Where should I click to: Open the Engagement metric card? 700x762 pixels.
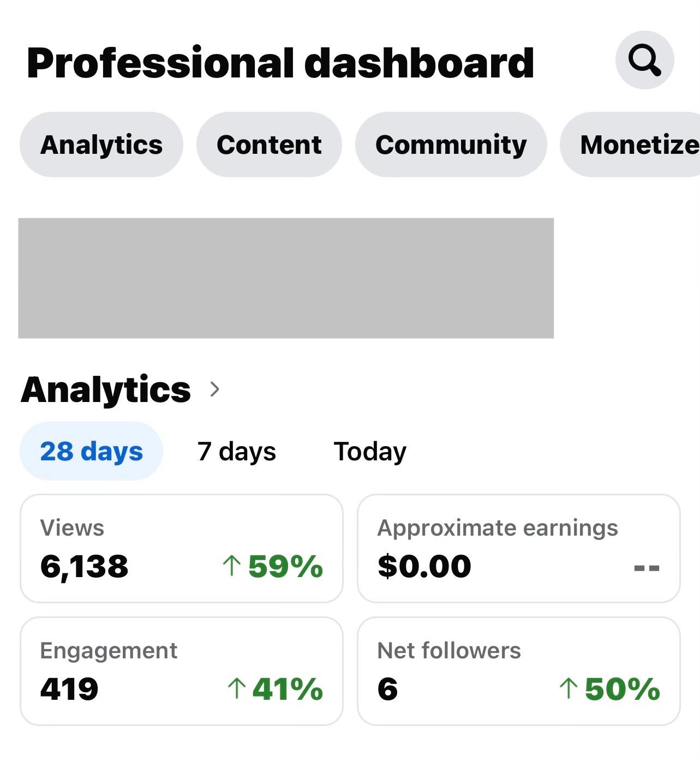[x=182, y=671]
